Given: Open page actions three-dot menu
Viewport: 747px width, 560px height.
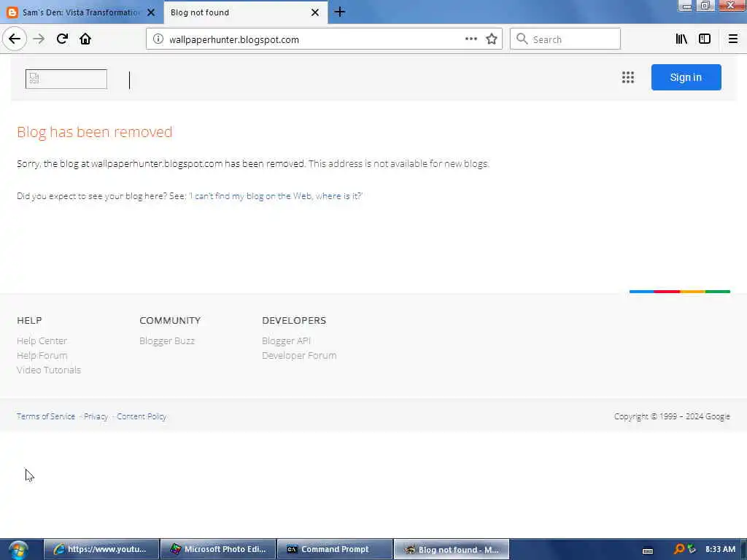Looking at the screenshot, I should coord(471,39).
